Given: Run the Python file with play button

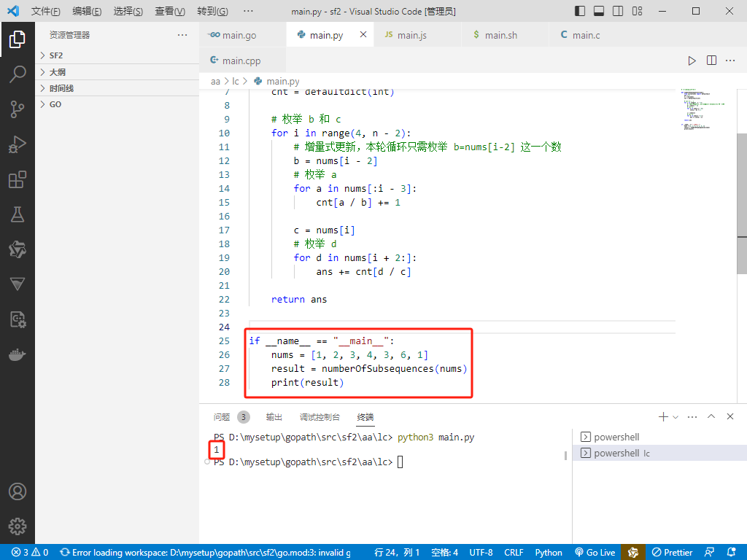Looking at the screenshot, I should click(692, 61).
